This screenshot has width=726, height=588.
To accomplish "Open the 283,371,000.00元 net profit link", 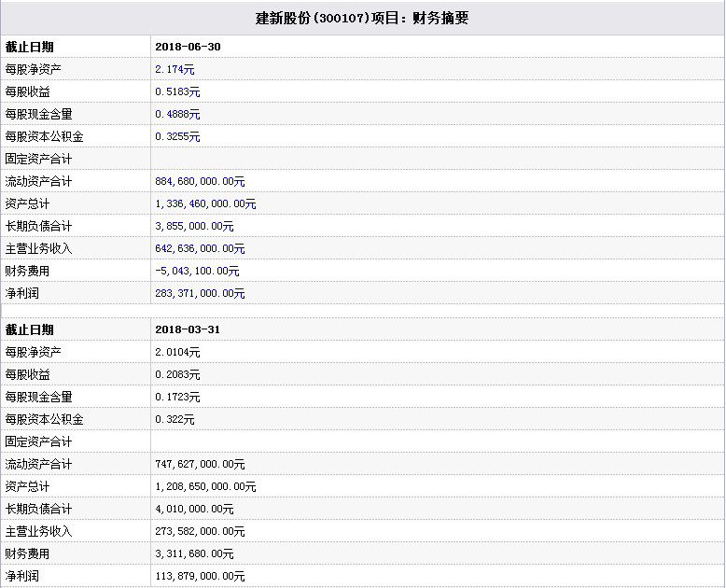I will point(200,293).
